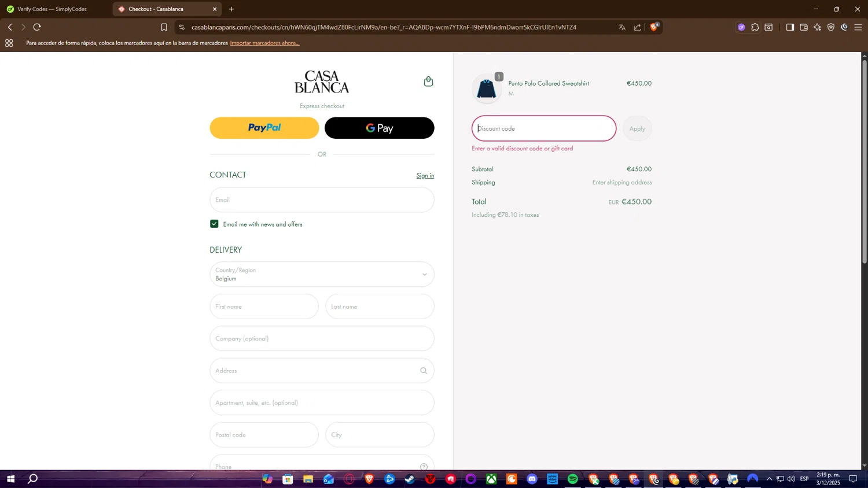Click the ESP keyboard language indicator
This screenshot has height=488, width=868.
pyautogui.click(x=804, y=479)
